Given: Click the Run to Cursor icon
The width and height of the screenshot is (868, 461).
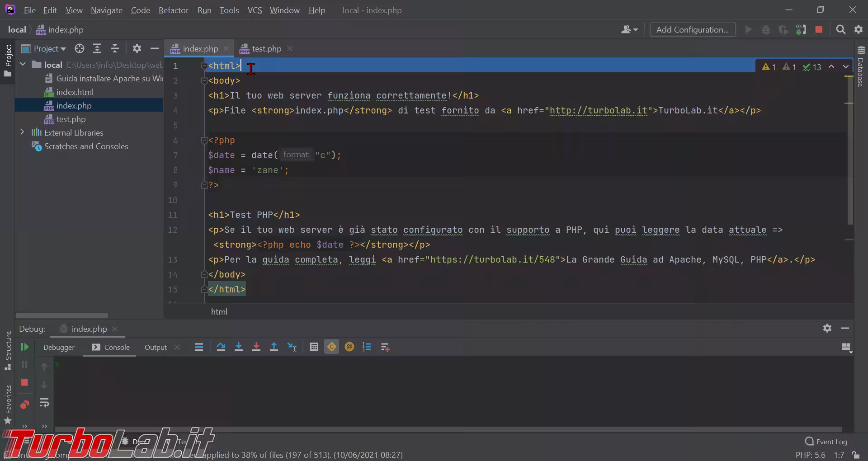Looking at the screenshot, I should coord(292,347).
